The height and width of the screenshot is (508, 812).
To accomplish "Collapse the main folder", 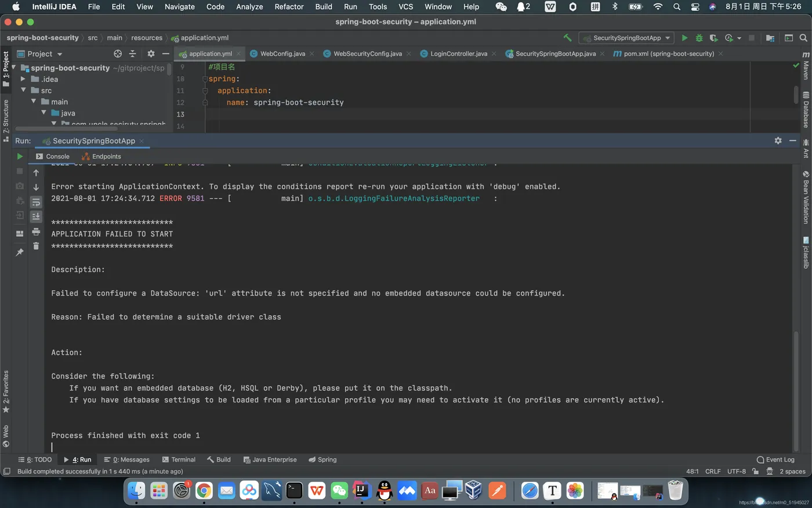I will 34,102.
